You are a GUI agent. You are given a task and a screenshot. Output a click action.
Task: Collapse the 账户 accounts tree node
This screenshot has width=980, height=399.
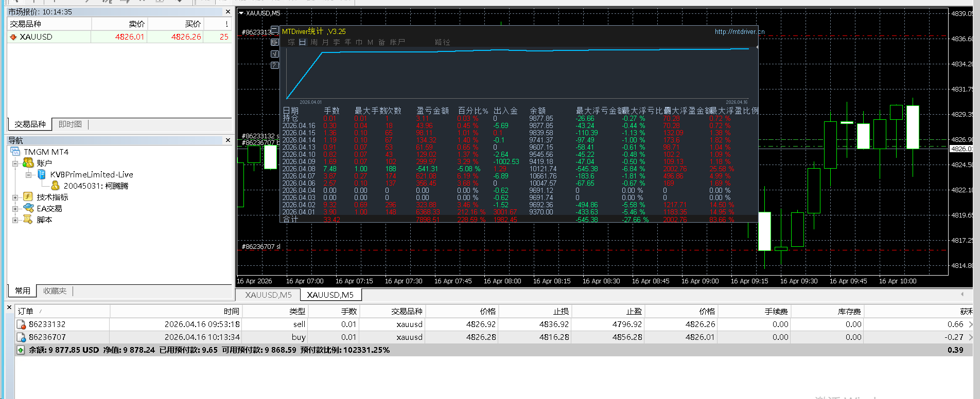tap(15, 164)
